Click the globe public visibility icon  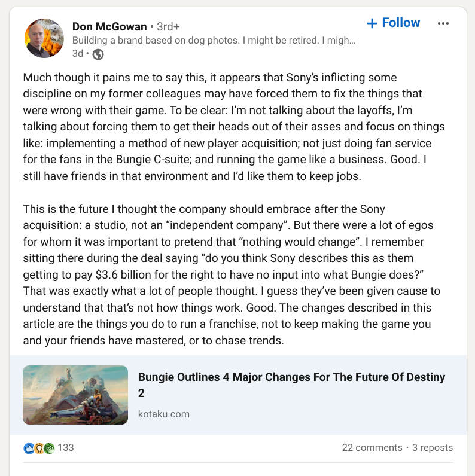pyautogui.click(x=98, y=54)
